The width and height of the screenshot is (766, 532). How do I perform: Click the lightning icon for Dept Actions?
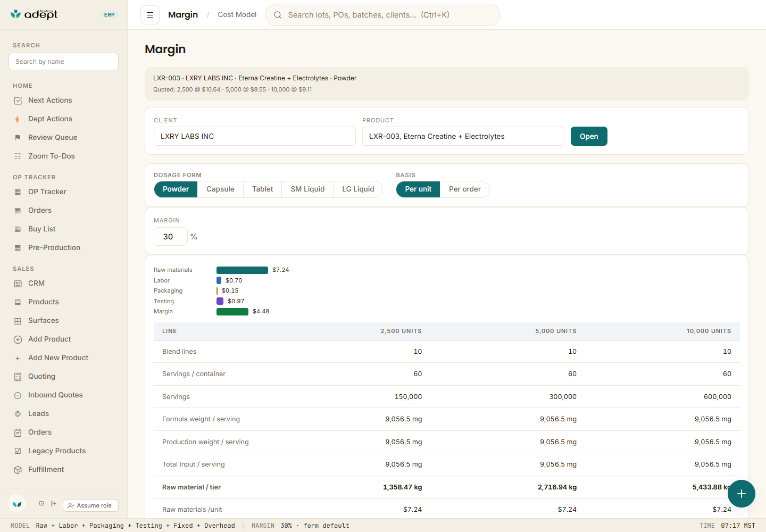point(18,119)
